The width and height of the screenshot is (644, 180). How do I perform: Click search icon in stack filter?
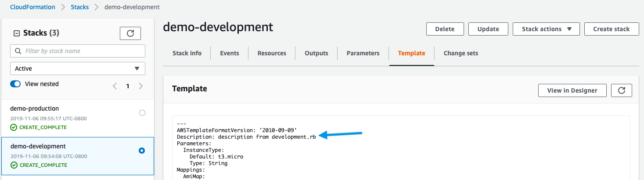coord(18,51)
